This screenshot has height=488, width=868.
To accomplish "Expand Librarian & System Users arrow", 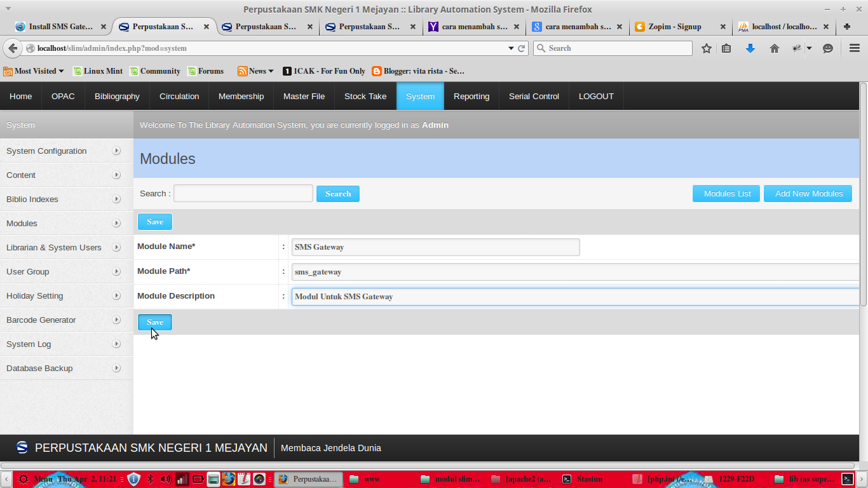I will pos(116,247).
